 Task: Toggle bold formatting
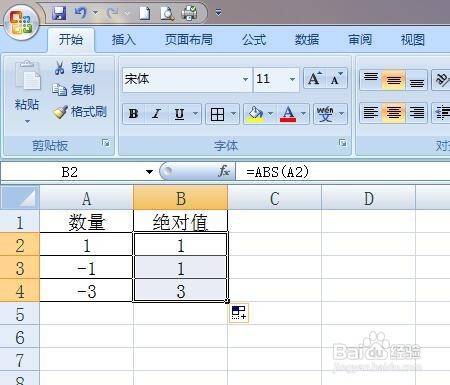point(134,114)
